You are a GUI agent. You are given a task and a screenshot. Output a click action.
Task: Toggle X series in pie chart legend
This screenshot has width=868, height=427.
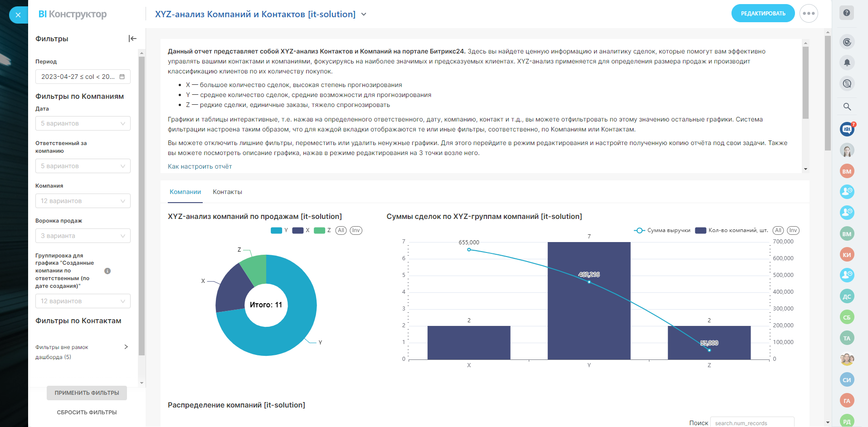301,230
